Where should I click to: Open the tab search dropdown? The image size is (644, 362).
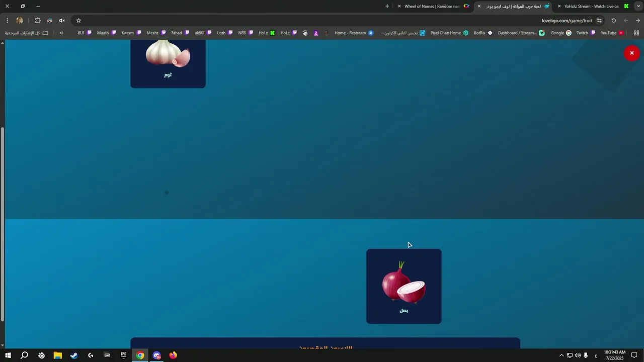pyautogui.click(x=638, y=6)
